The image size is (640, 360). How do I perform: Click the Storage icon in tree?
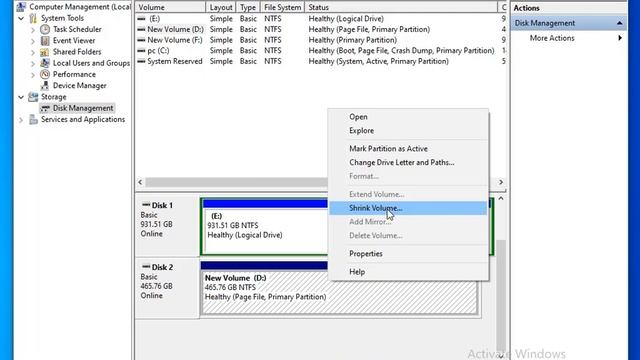[33, 97]
